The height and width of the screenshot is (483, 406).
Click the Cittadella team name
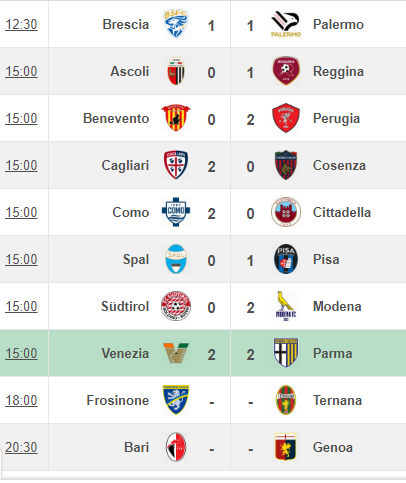pyautogui.click(x=342, y=212)
